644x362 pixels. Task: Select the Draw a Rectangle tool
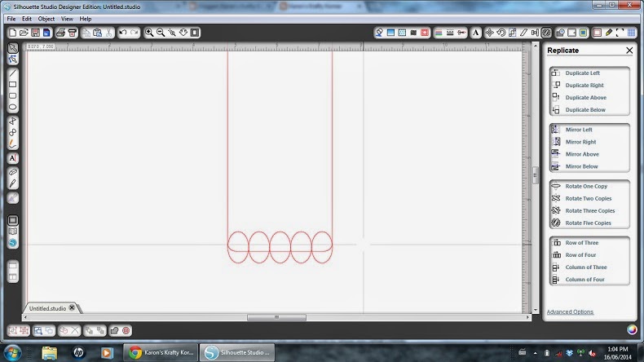pyautogui.click(x=13, y=85)
